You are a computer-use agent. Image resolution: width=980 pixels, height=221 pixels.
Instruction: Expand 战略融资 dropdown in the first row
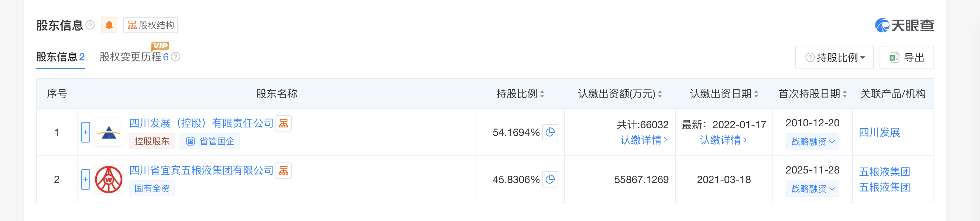click(x=813, y=142)
